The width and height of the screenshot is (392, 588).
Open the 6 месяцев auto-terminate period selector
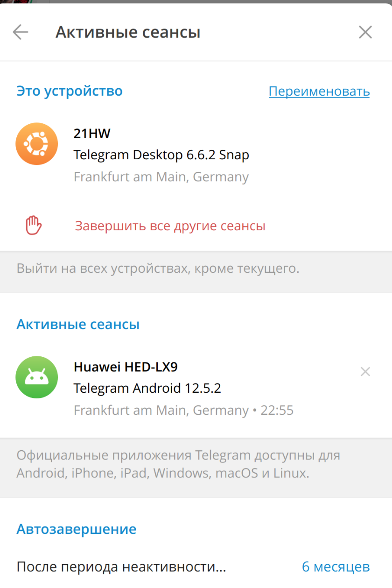point(336,567)
